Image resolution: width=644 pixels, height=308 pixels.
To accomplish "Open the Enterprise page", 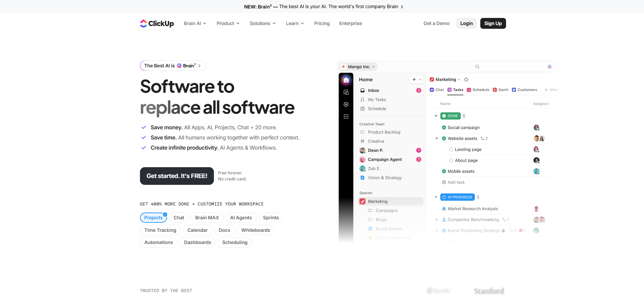I will (350, 23).
